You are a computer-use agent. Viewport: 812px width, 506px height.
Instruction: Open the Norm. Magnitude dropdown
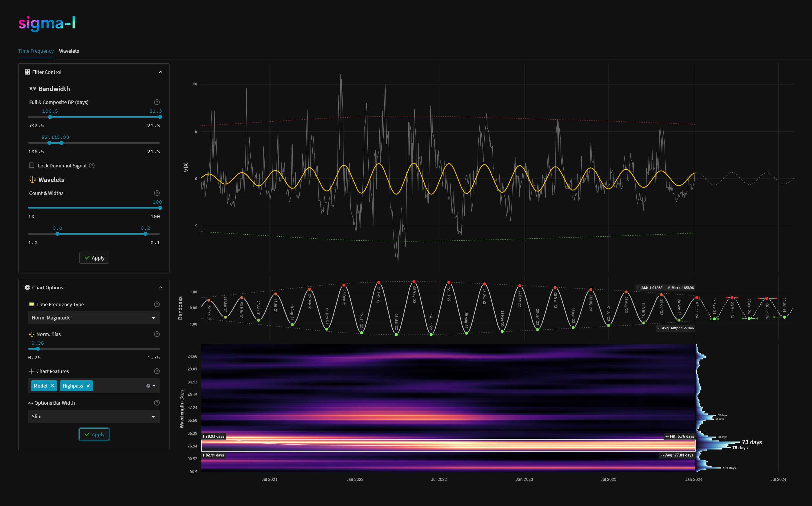94,317
